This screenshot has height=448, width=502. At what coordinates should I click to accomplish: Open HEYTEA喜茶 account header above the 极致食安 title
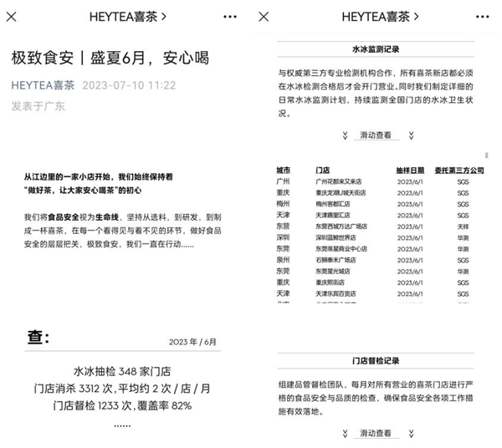tap(128, 17)
